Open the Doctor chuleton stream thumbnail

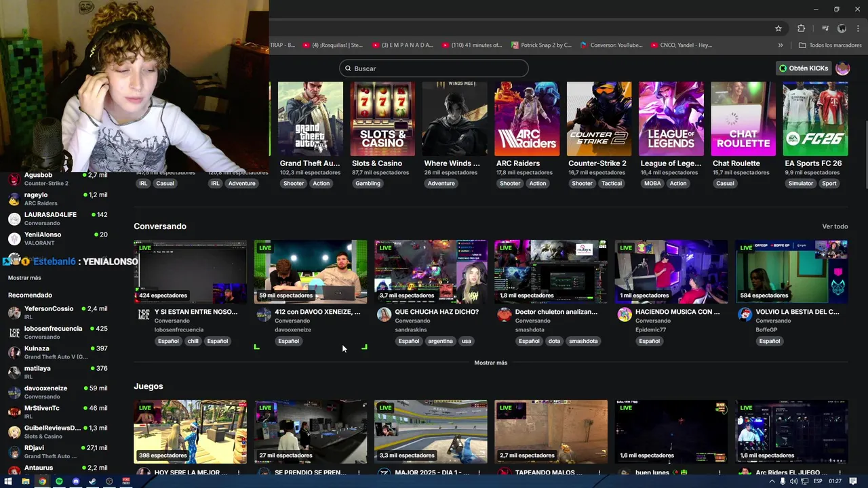coord(551,272)
